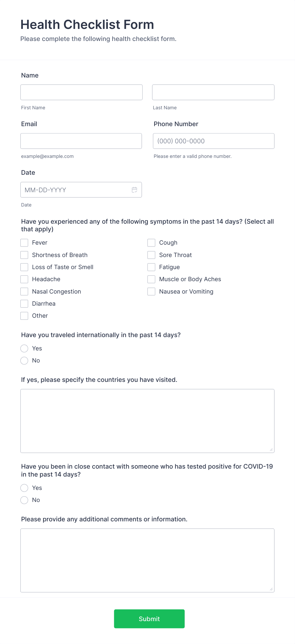295x644 pixels.
Task: Check the Nausea or Vomiting checkbox
Action: (x=151, y=291)
